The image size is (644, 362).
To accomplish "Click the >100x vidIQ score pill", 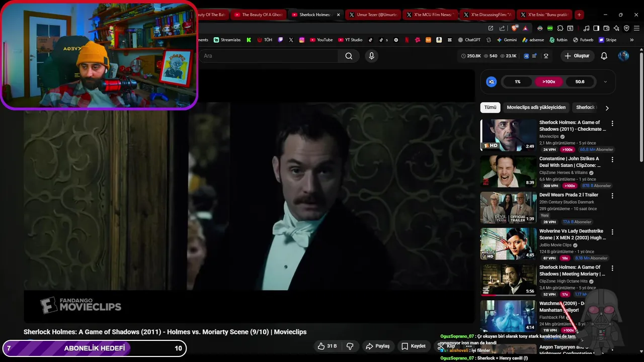I will [x=548, y=81].
